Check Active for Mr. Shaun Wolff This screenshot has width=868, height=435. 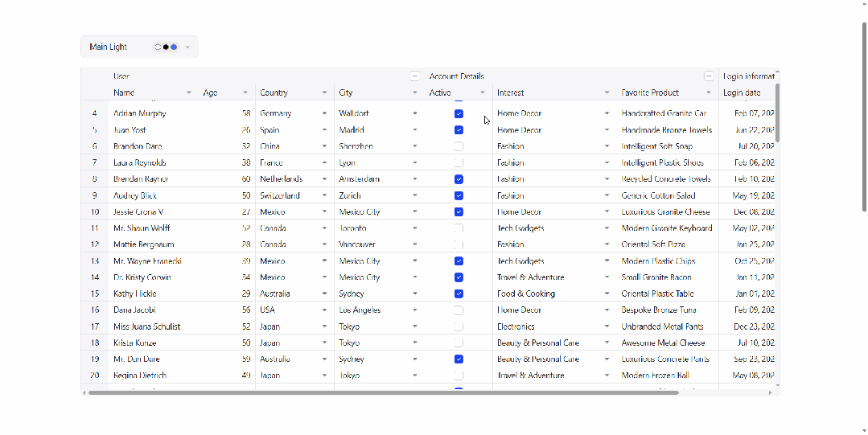pos(459,228)
